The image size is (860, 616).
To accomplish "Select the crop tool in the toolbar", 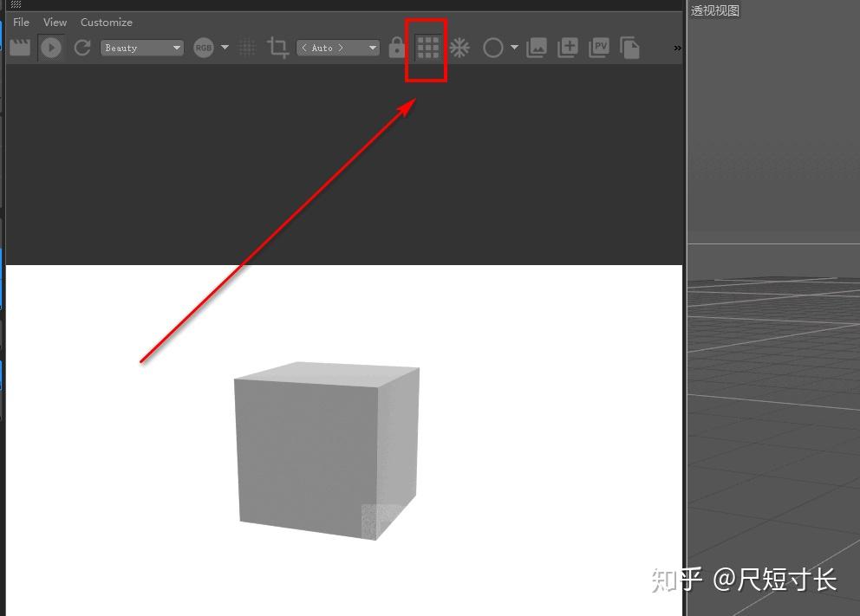I will 277,48.
